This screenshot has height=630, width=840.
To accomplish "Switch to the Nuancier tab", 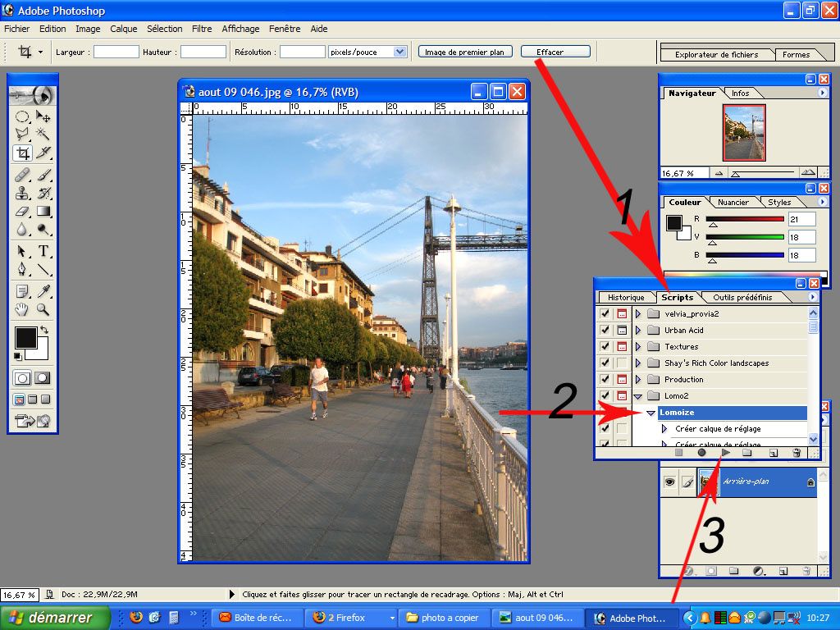I will 733,202.
